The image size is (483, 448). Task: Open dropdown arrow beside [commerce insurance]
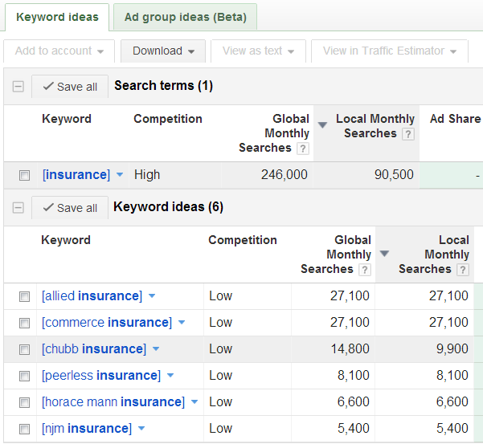(182, 323)
